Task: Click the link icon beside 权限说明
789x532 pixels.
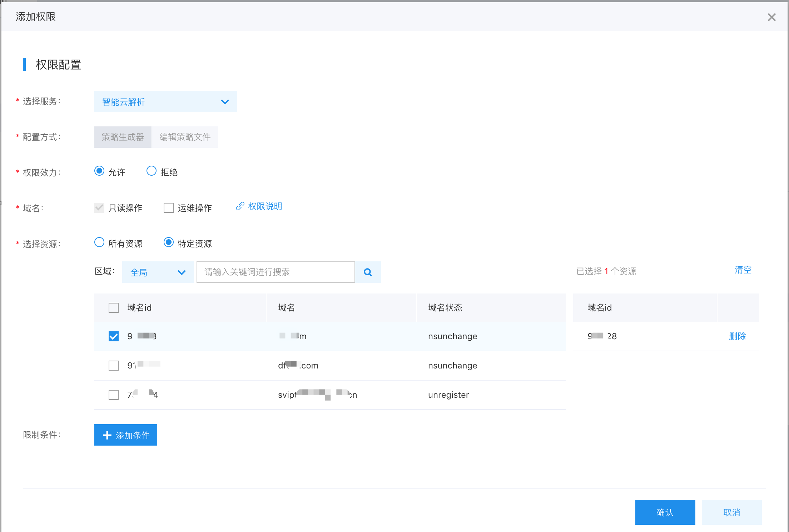Action: [239, 206]
